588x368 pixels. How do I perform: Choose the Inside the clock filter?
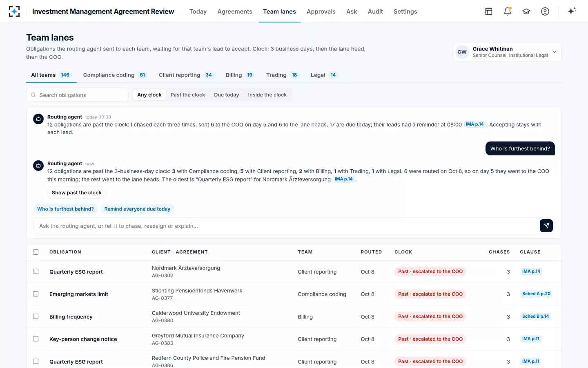[267, 95]
